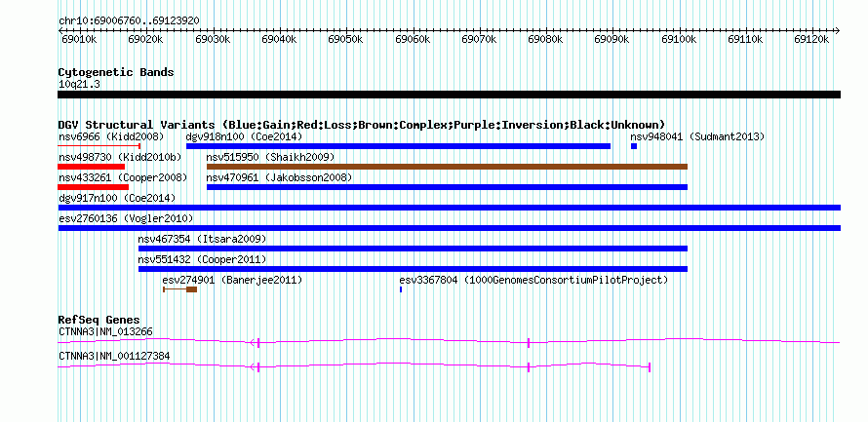
Task: Select nsv433261 (Cooper2008) label
Action: (123, 177)
